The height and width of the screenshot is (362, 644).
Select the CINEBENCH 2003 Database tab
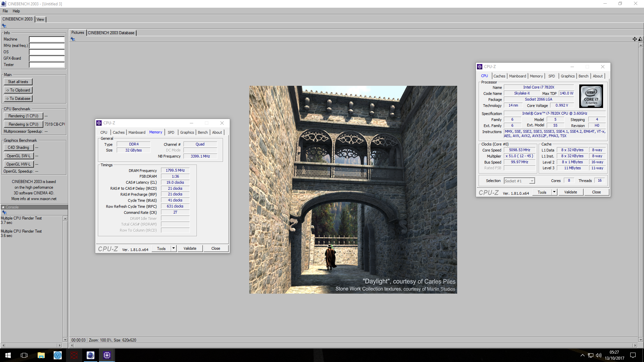(111, 33)
